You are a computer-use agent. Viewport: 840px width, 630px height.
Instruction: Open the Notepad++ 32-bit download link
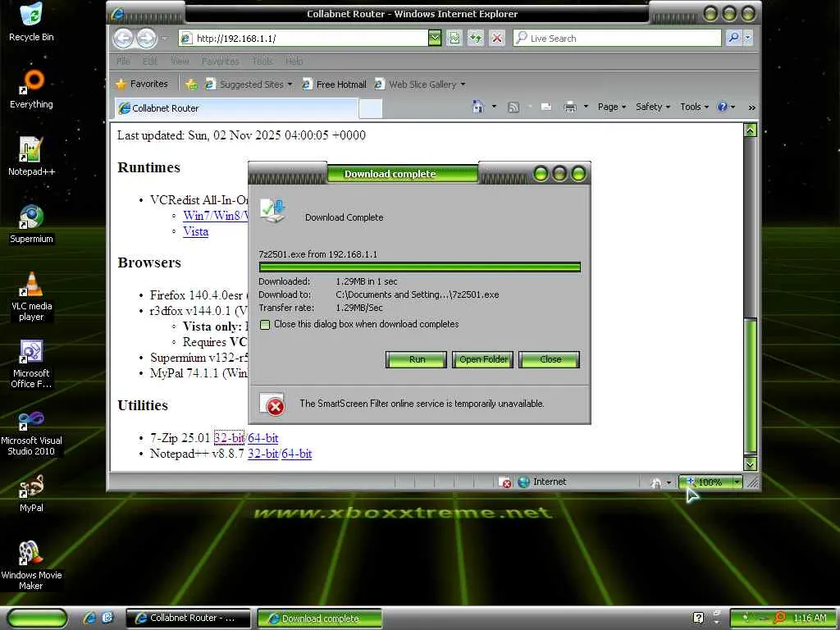coord(262,453)
